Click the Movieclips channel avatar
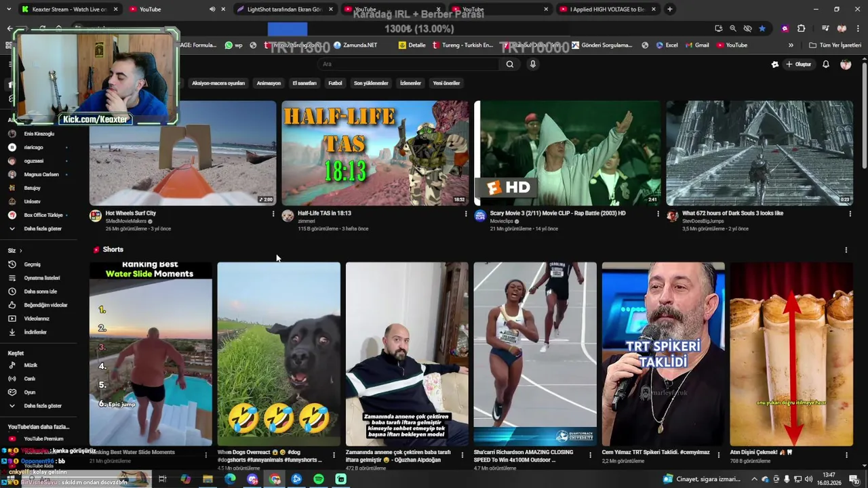This screenshot has width=868, height=488. 480,216
